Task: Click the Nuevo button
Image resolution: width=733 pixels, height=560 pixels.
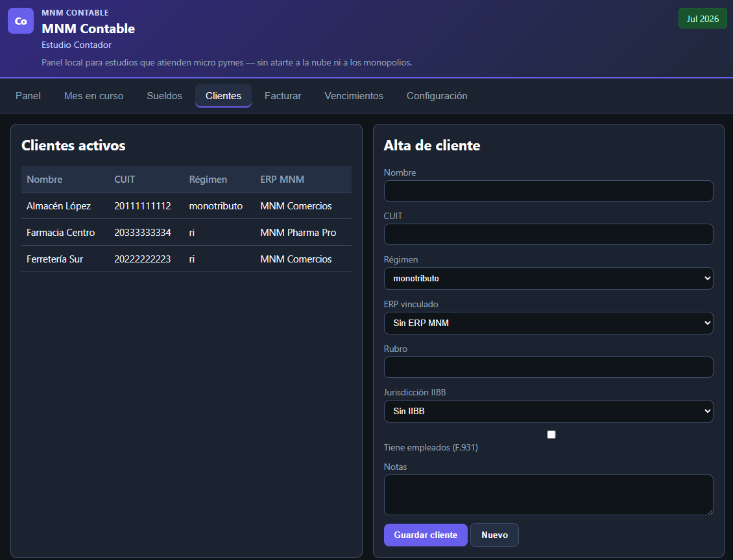Action: (x=494, y=535)
